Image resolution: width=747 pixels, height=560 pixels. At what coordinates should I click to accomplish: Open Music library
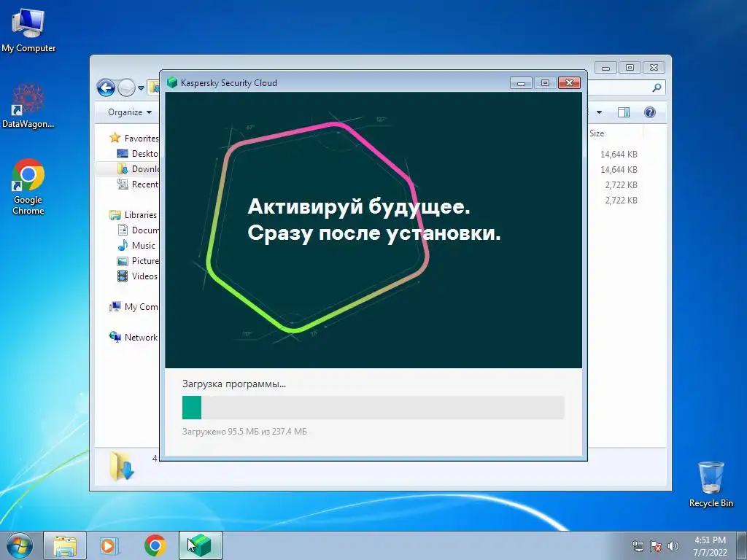click(x=136, y=245)
